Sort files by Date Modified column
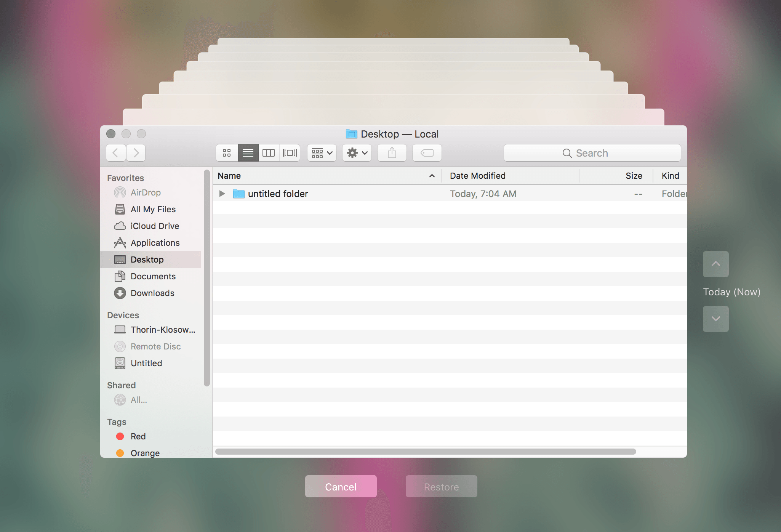This screenshot has width=781, height=532. pos(477,176)
